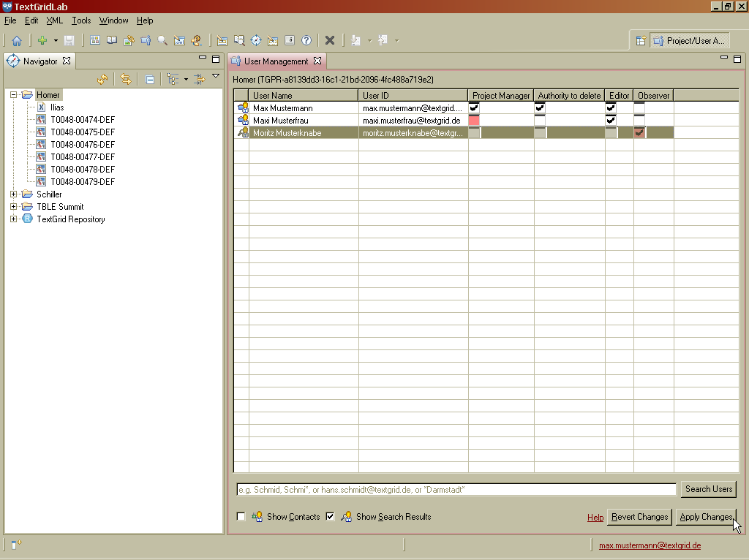Click the Revert Changes button

tap(639, 517)
